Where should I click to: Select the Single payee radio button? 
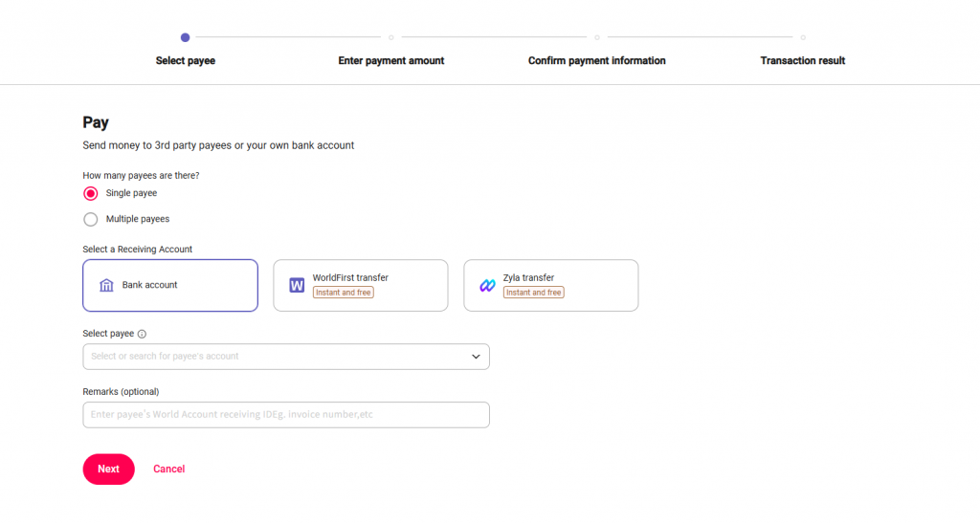click(91, 193)
